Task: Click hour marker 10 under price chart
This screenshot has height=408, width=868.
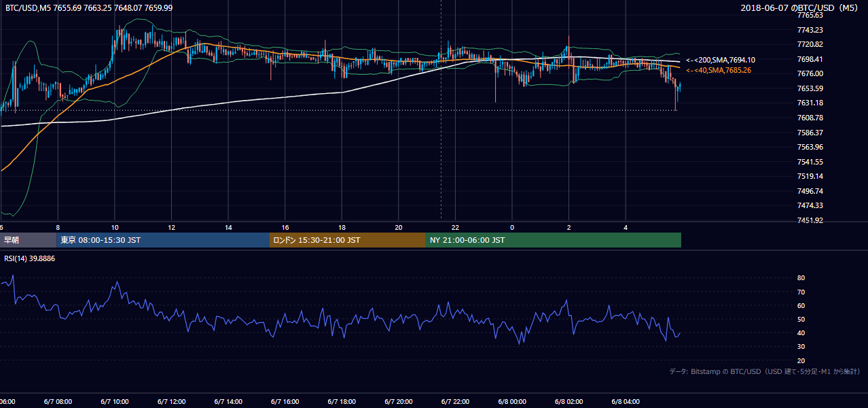Action: [115, 227]
